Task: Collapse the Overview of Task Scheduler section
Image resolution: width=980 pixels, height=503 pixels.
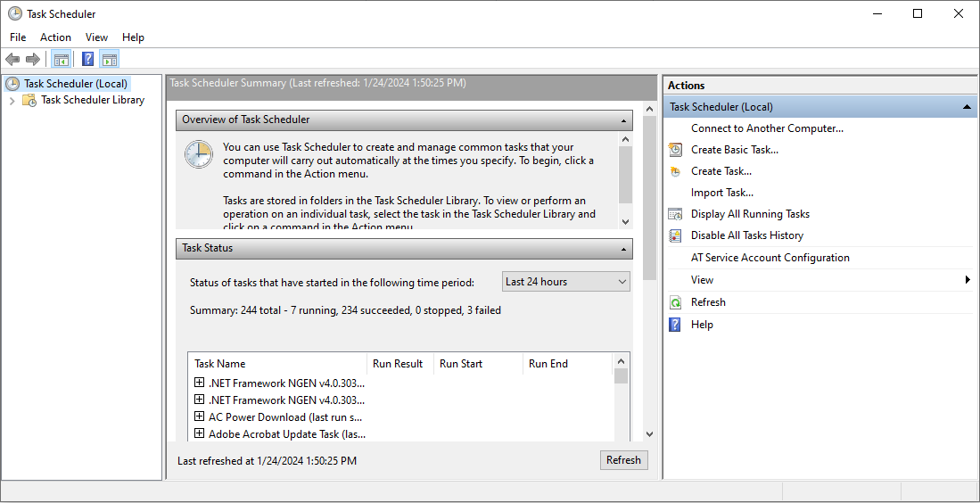Action: (x=624, y=120)
